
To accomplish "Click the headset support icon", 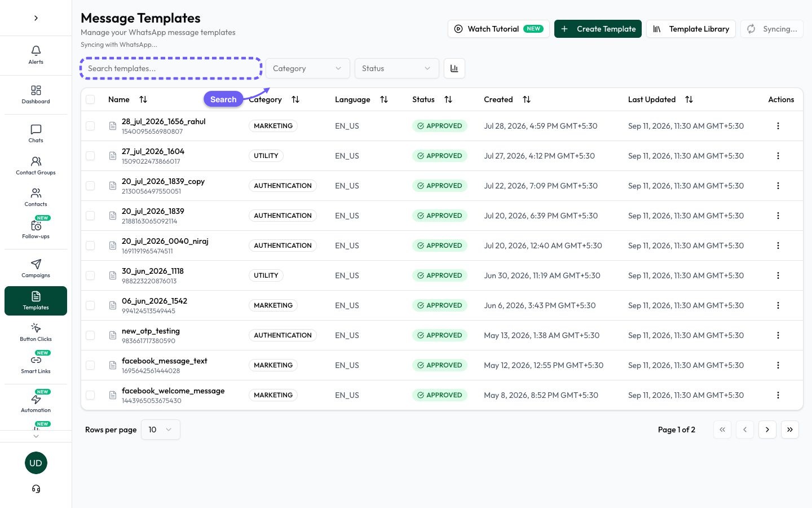I will (36, 489).
